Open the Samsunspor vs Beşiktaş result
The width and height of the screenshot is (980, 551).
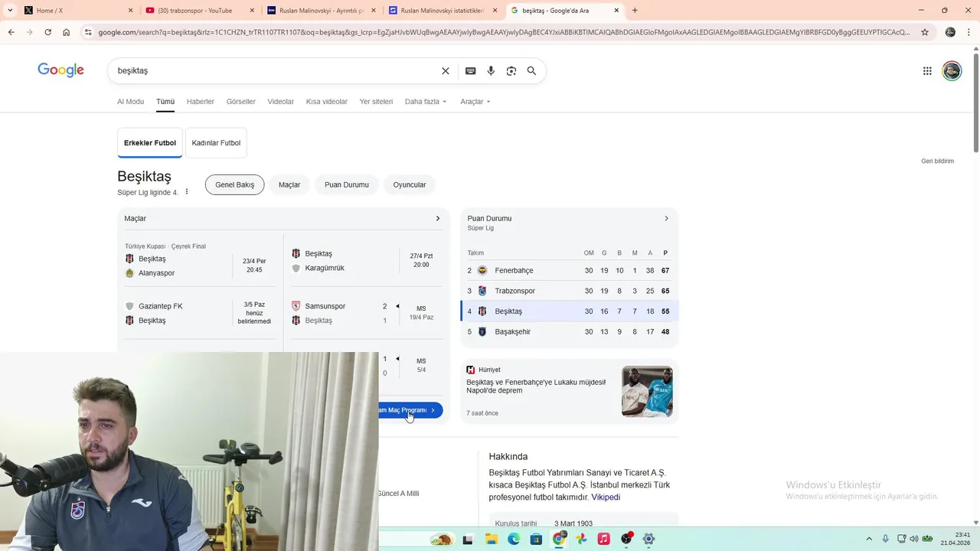[x=367, y=313]
